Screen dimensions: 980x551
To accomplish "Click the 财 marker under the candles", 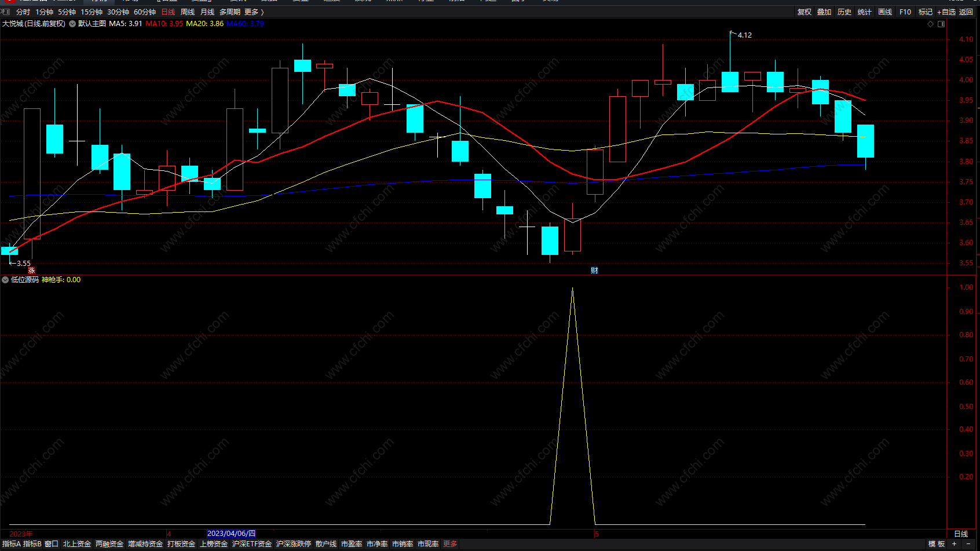I will click(x=594, y=271).
